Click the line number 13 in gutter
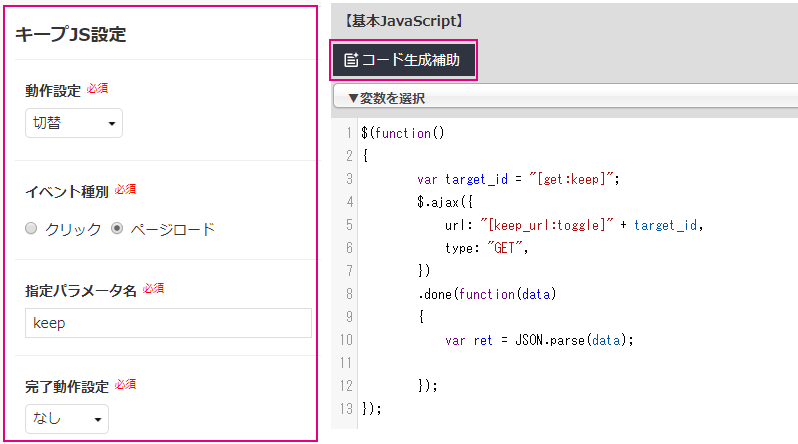798x444 pixels. 347,409
